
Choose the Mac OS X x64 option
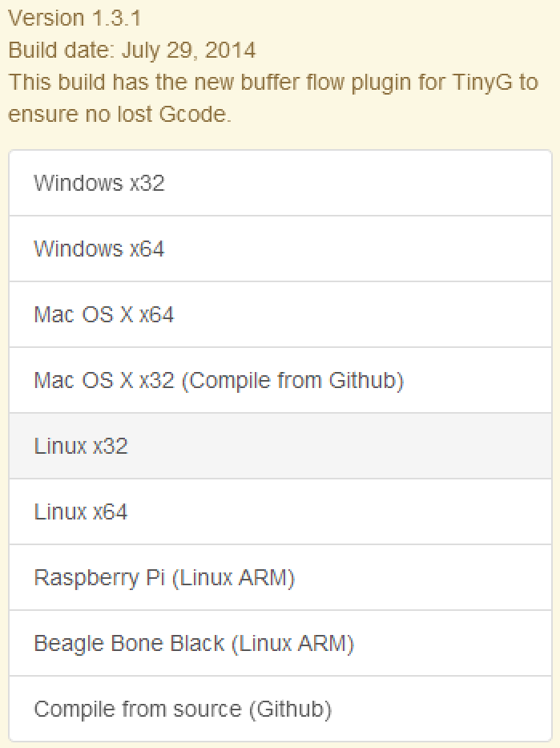point(103,315)
